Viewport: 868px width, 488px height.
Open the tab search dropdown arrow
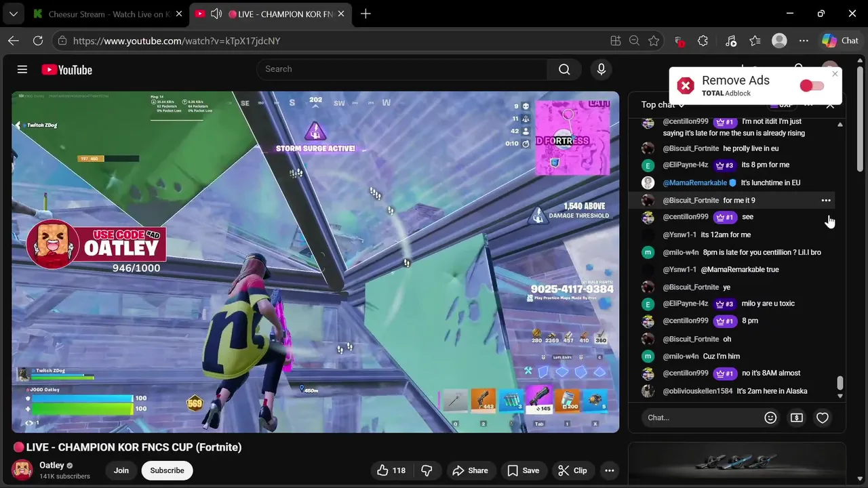pos(13,14)
